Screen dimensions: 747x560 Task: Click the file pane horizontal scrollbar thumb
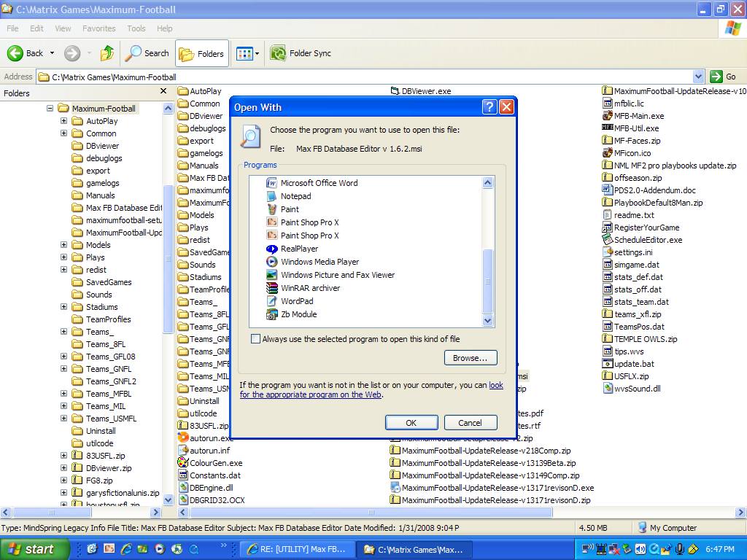pos(371,513)
